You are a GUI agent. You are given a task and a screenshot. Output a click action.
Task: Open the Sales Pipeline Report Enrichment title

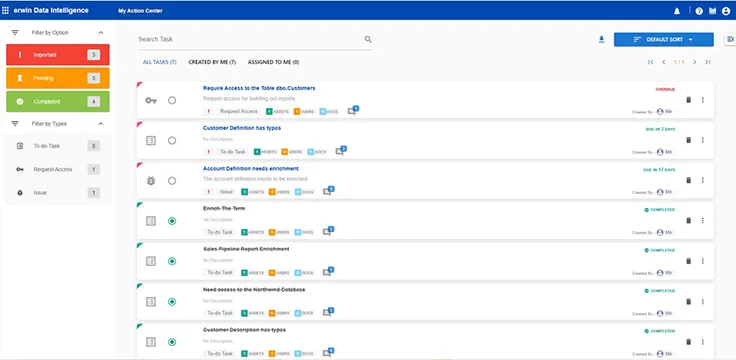[x=246, y=249]
